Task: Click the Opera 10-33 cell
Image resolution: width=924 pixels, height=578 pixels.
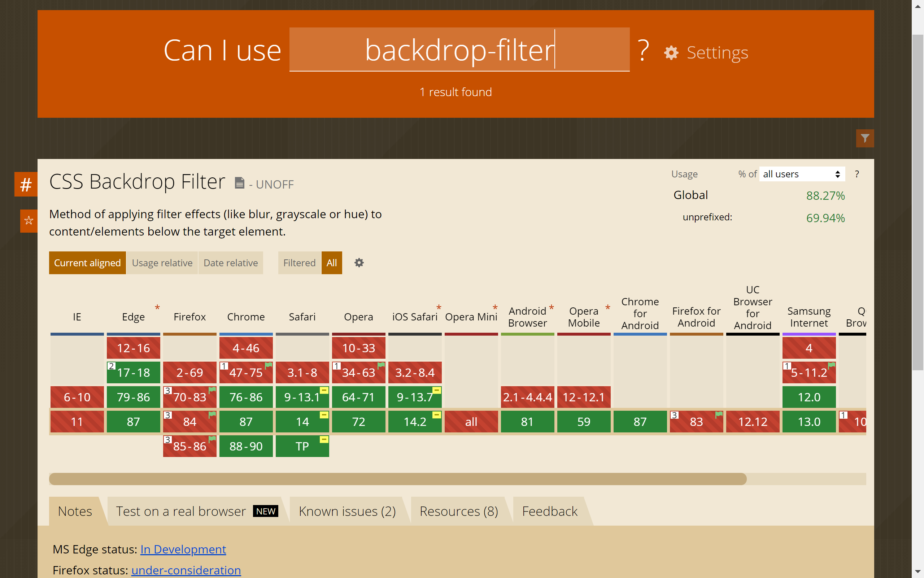Action: [358, 348]
